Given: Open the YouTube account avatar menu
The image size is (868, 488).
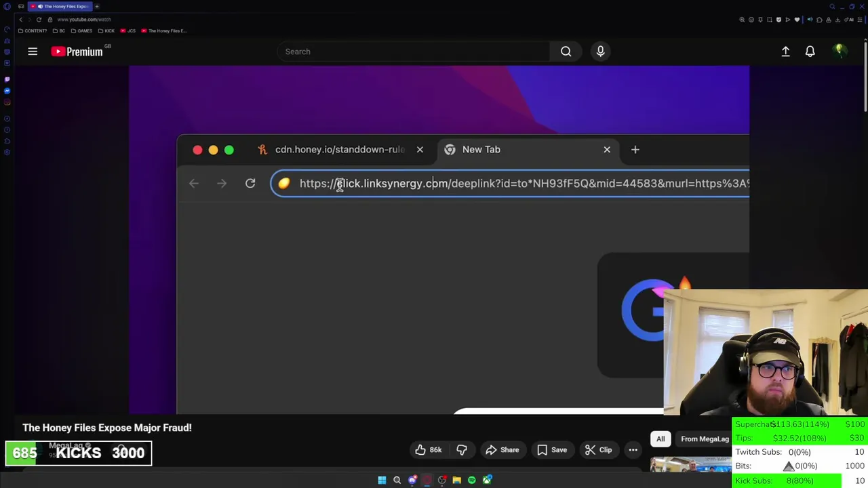Looking at the screenshot, I should click(839, 52).
